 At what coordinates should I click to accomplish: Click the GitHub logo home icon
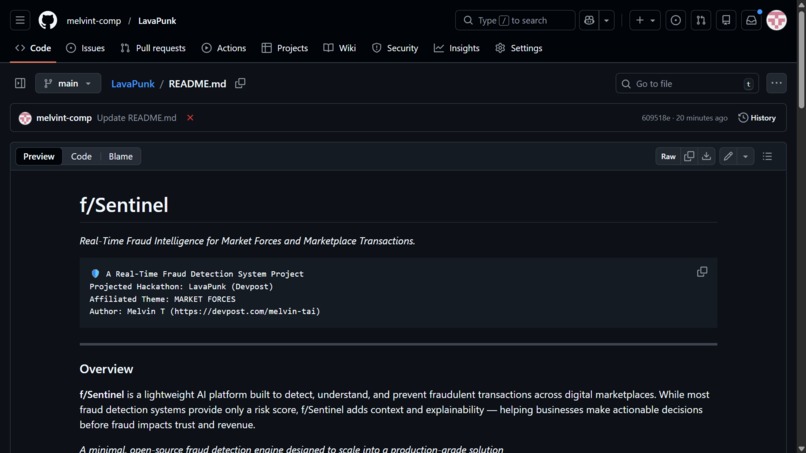point(48,21)
